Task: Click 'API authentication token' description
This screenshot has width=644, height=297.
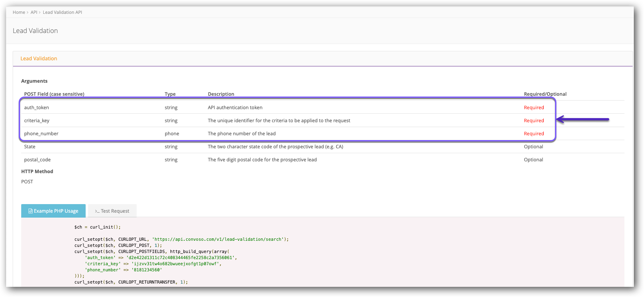Action: (x=235, y=108)
